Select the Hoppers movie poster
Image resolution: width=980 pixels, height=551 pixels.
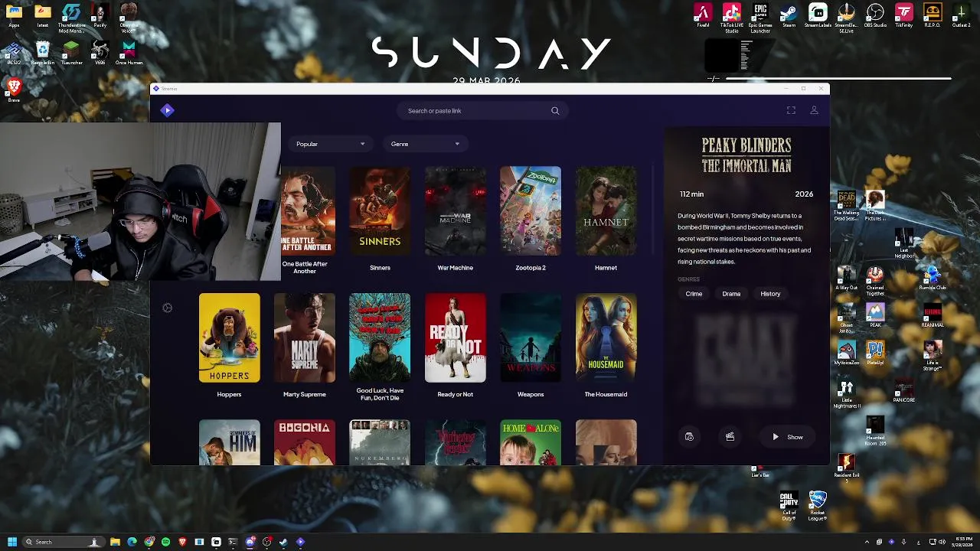pos(229,337)
